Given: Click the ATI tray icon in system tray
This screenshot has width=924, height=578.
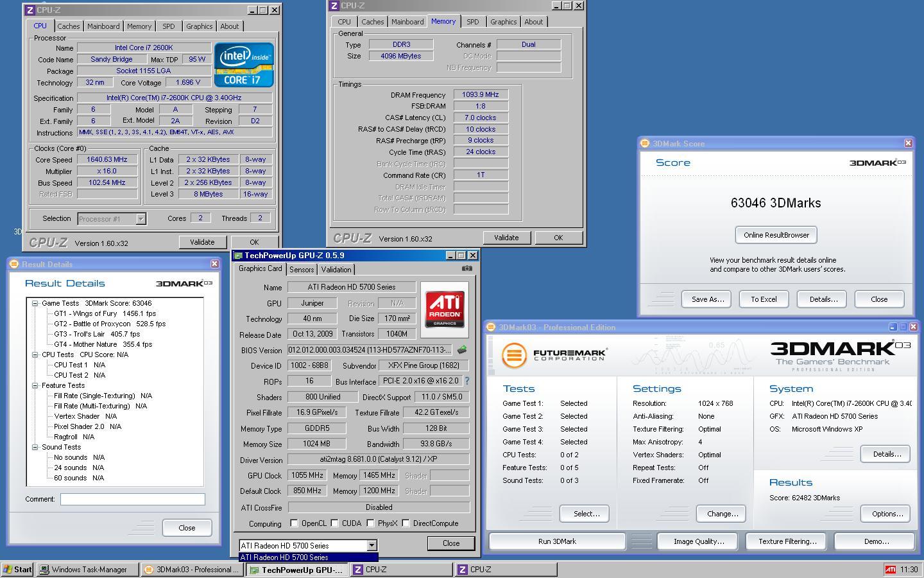Looking at the screenshot, I should (x=890, y=570).
